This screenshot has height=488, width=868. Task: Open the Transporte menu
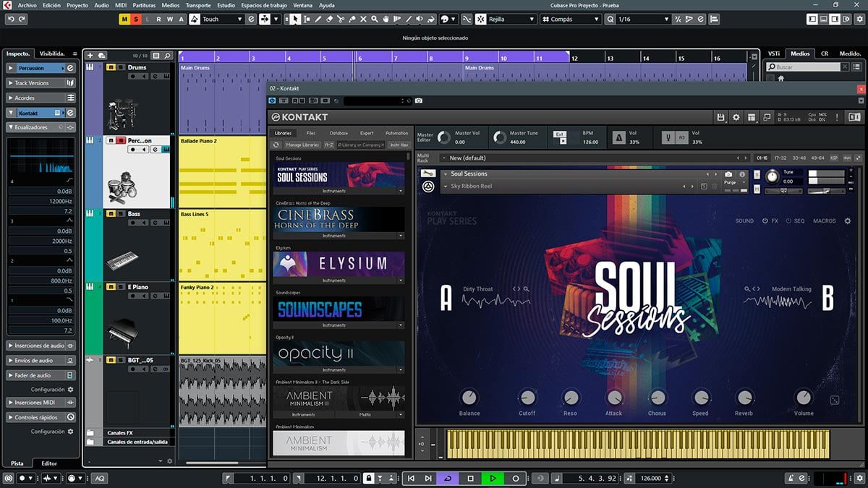click(198, 5)
